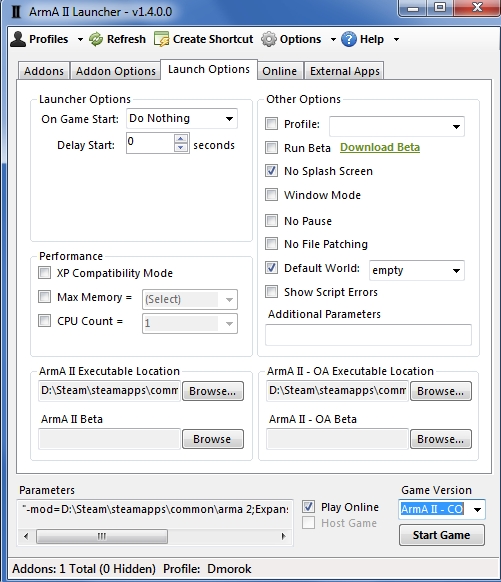
Task: Uncheck No Splash Screen option
Action: coord(271,171)
